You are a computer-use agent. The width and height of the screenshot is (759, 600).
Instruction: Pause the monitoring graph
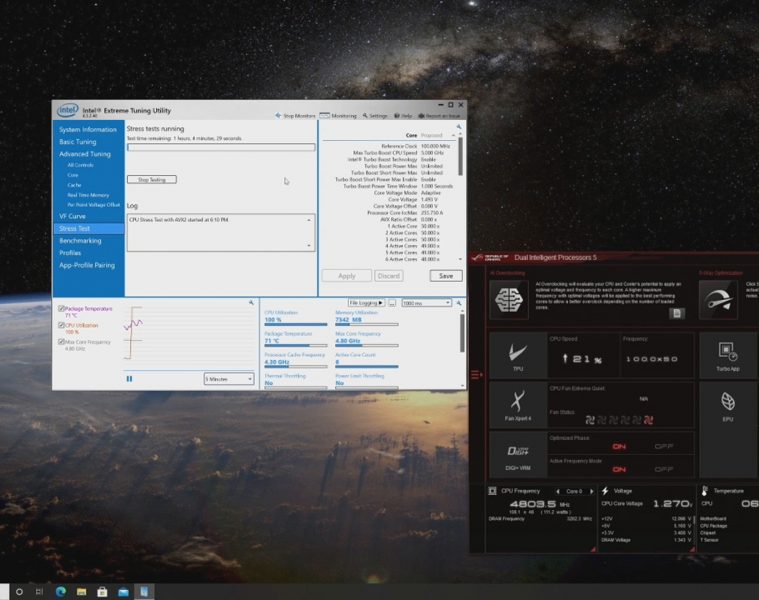tap(129, 379)
